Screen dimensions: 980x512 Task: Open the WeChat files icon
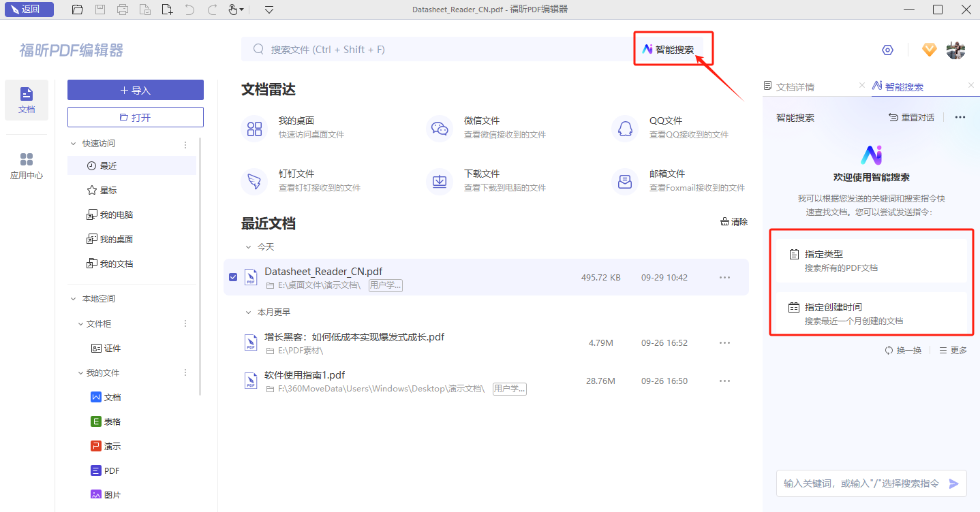coord(440,129)
